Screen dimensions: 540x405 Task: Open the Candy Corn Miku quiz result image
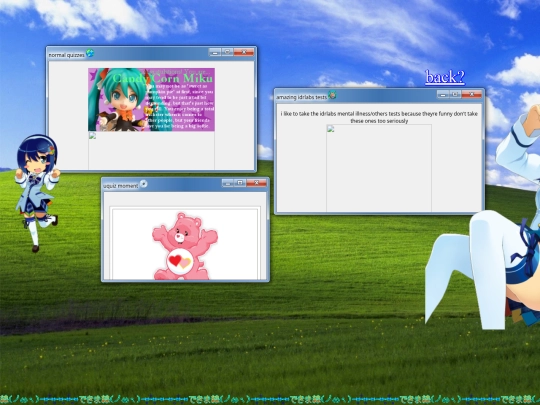(x=151, y=100)
